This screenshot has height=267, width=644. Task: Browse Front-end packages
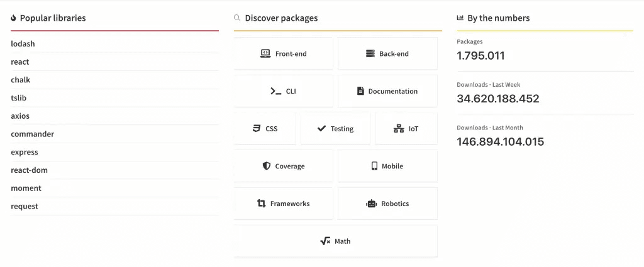(284, 54)
